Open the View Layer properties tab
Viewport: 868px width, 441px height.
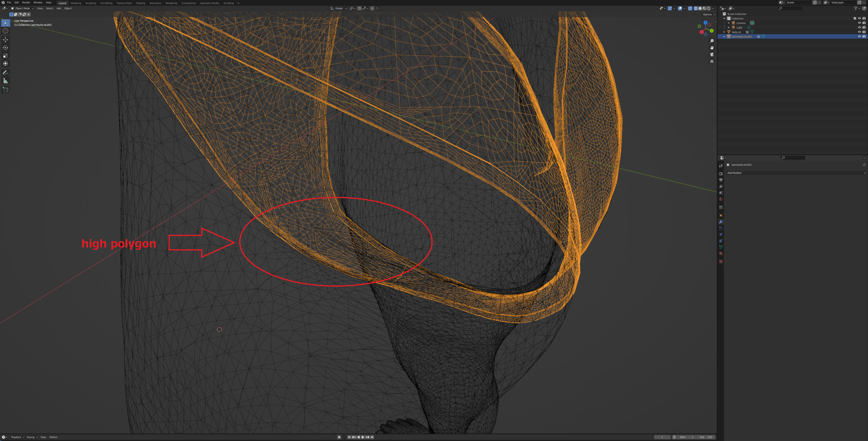pos(721,187)
